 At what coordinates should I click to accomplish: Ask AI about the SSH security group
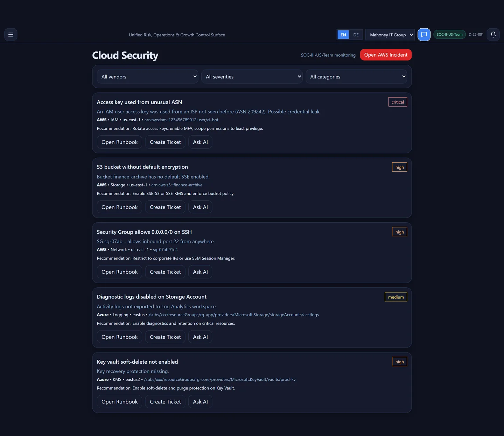[x=200, y=272]
